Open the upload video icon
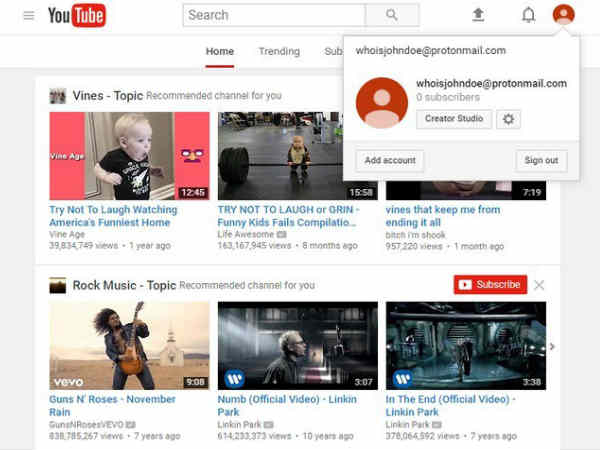Image resolution: width=600 pixels, height=450 pixels. coord(478,15)
